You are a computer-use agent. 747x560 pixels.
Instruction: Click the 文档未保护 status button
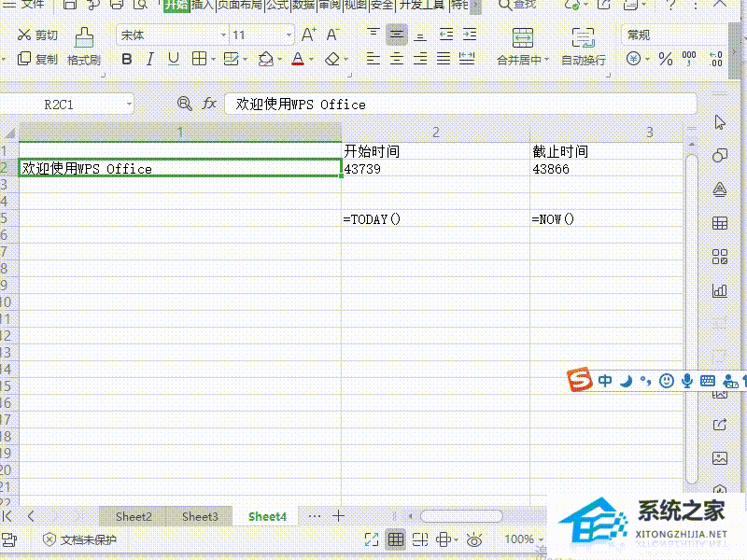[x=80, y=539]
